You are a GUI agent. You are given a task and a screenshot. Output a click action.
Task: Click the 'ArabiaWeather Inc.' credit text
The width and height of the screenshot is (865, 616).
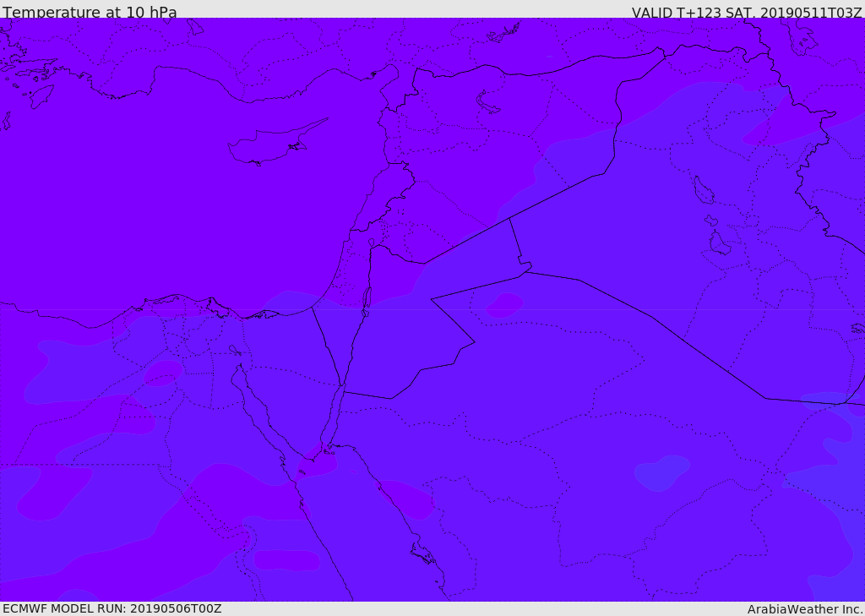(x=805, y=609)
